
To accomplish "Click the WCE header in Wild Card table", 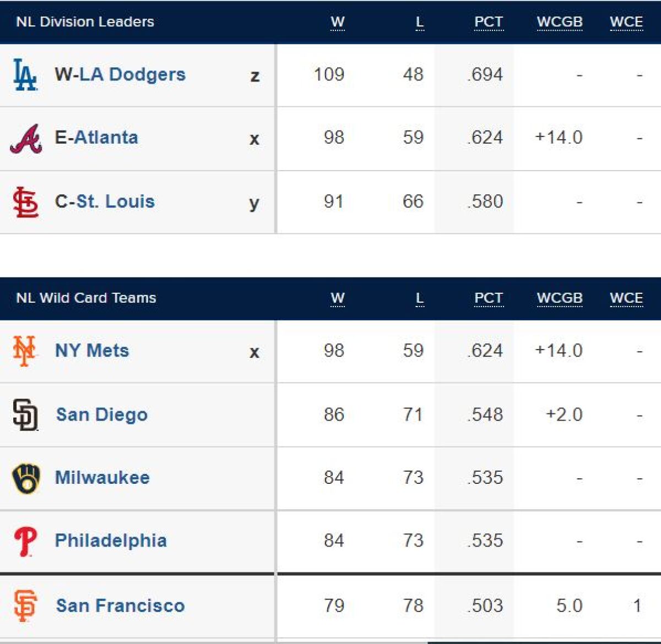I will point(626,298).
